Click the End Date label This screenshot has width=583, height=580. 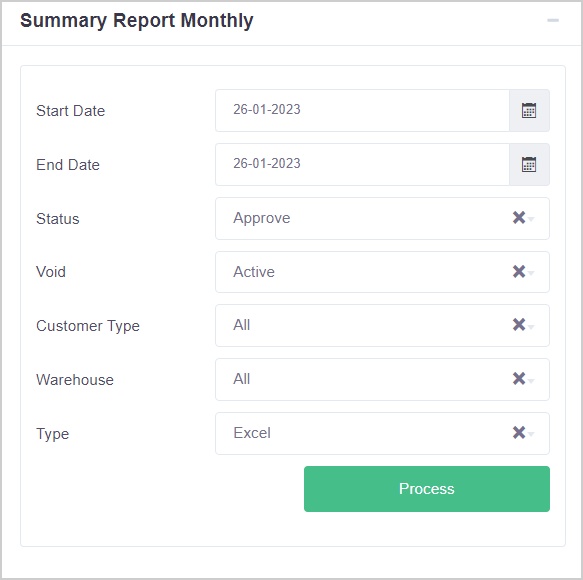point(68,165)
